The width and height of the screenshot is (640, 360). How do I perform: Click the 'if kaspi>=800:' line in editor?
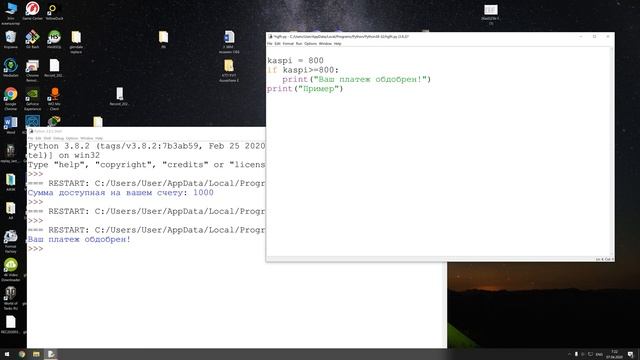tap(303, 70)
